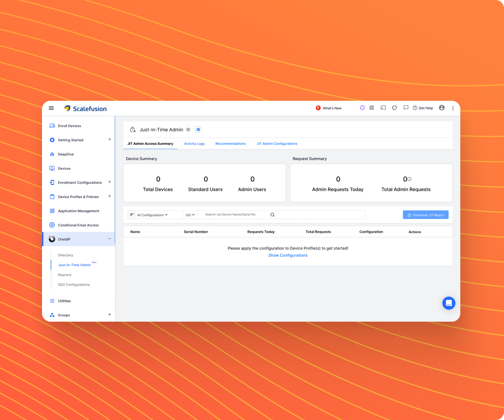Toggle the sidebar with the hamburger menu
504x420 pixels.
point(51,108)
